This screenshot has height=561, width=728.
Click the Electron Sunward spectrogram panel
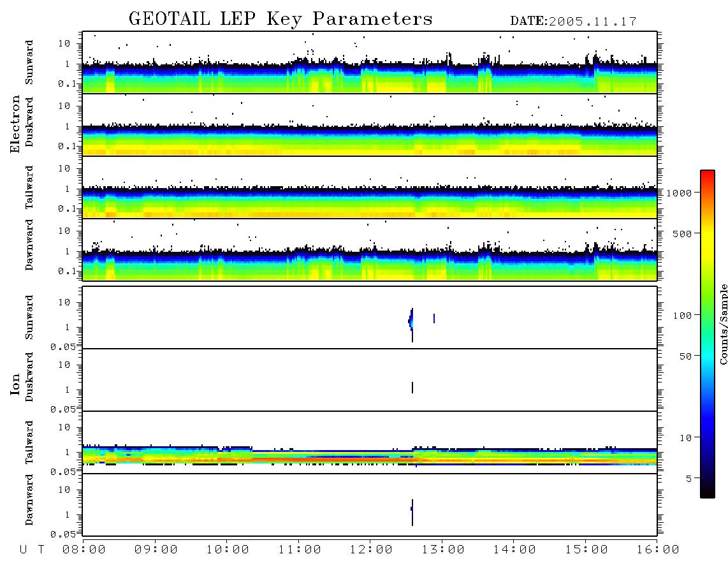[370, 62]
